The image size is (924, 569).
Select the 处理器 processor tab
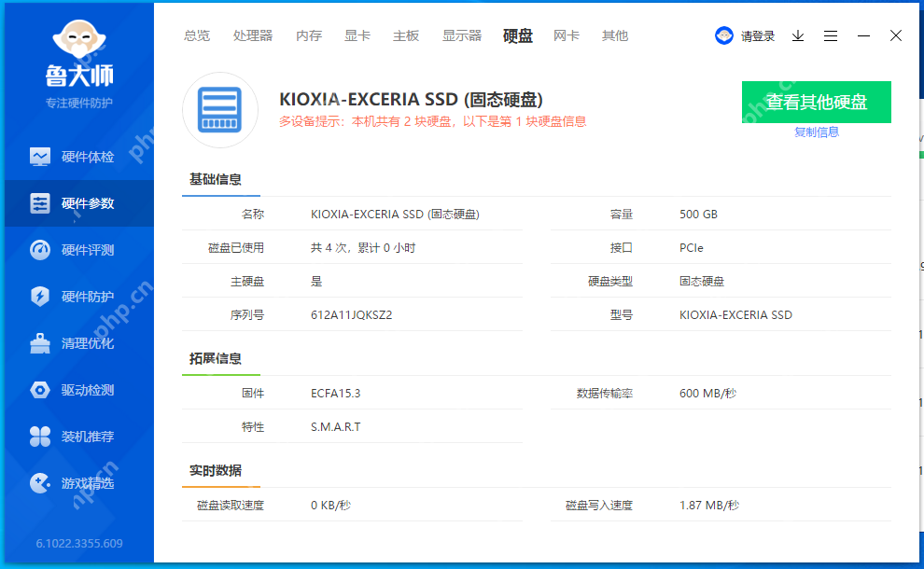point(253,35)
